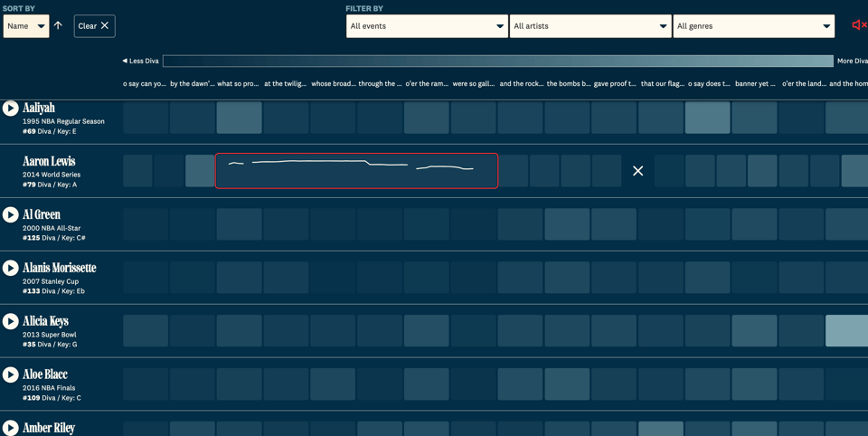868x436 pixels.
Task: Click Aloe Blacc's 'the bombs b...' phrase cell
Action: [x=568, y=384]
